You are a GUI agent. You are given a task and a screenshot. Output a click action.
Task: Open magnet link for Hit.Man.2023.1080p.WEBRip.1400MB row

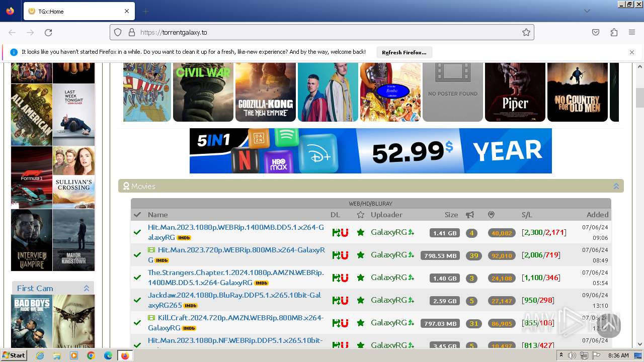coord(345,232)
